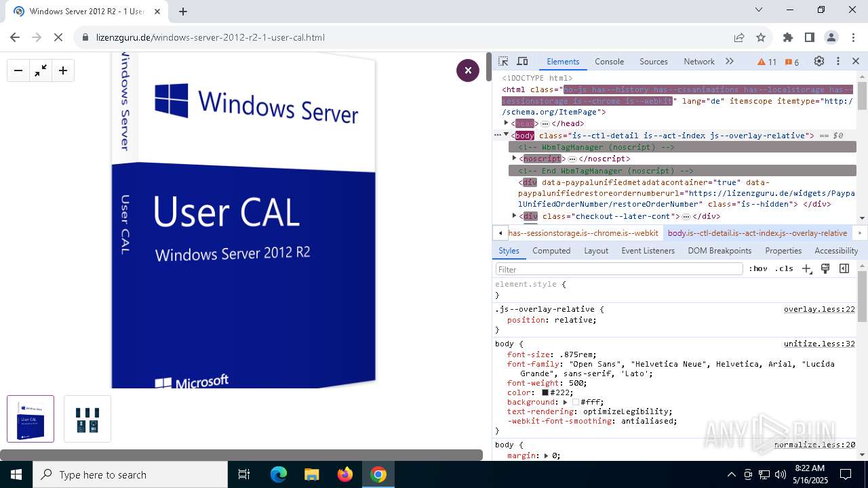Reset image zoom with the shrink arrows icon
The width and height of the screenshot is (868, 488).
click(41, 70)
